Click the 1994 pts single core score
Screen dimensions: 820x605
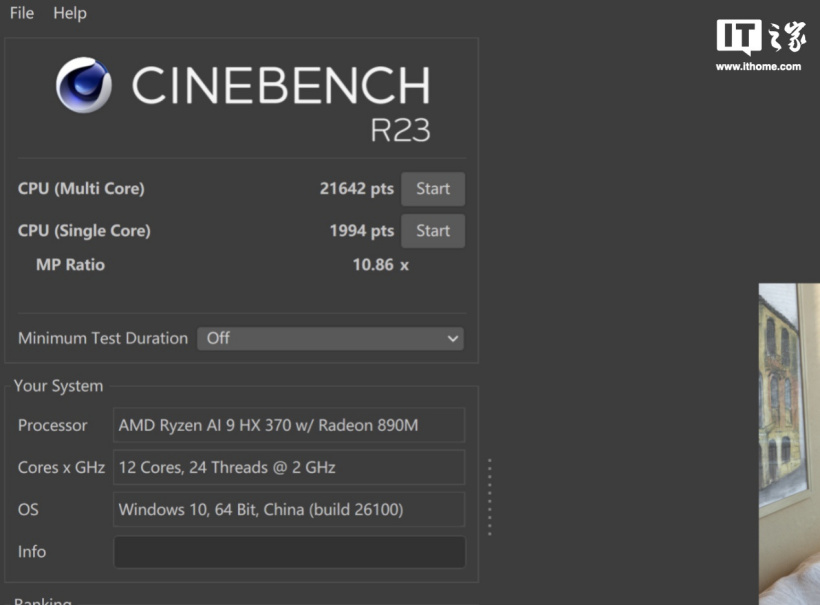(x=361, y=231)
